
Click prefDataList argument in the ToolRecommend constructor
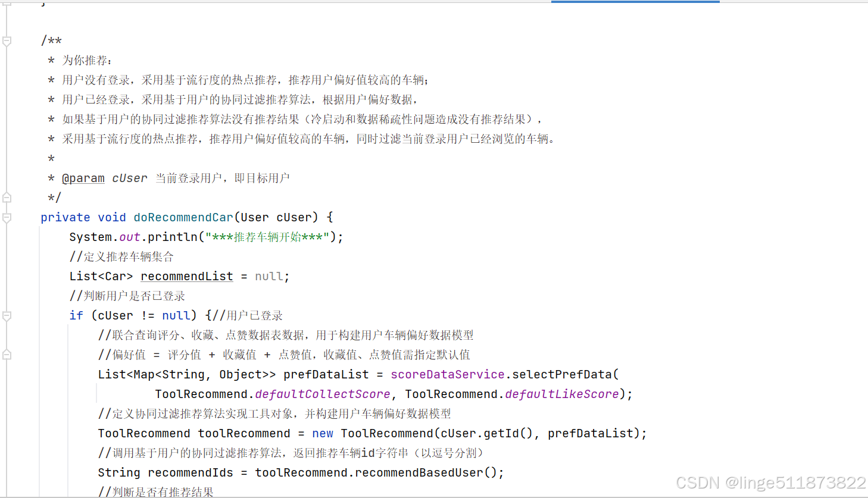point(591,433)
